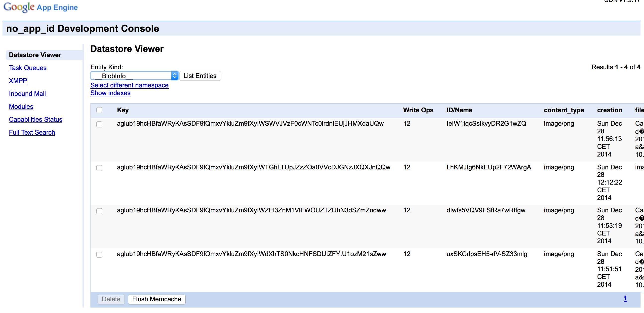Click key ending in ozM21sZww
Viewport: 644px width, 313px height.
pos(251,254)
